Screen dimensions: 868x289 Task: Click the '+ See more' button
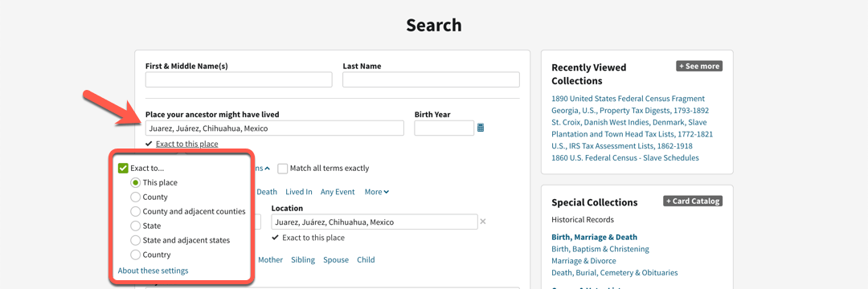coord(699,67)
